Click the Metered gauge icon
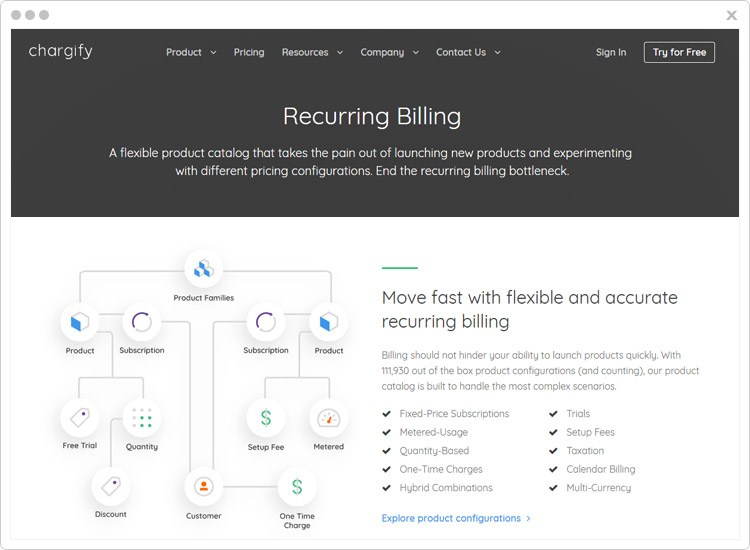The height and width of the screenshot is (550, 750). click(x=329, y=418)
